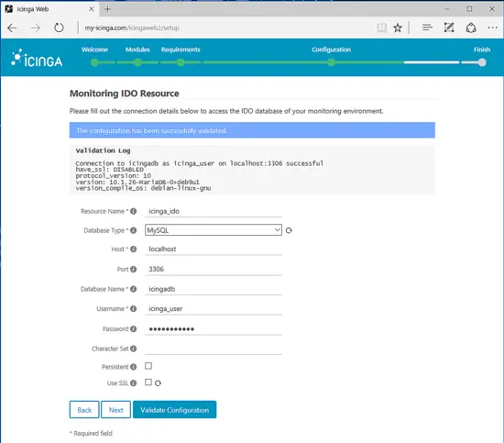
Task: Open the MySQL database type dropdown
Action: point(214,229)
